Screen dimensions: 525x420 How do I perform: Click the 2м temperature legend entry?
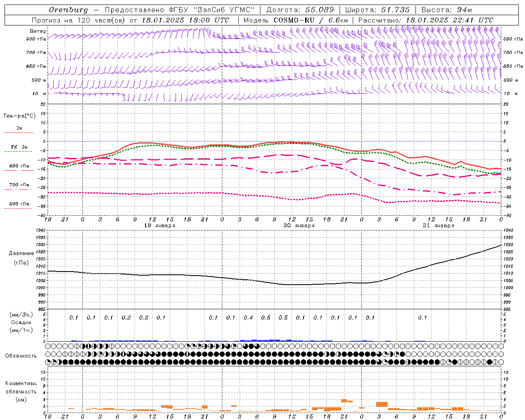(x=19, y=128)
